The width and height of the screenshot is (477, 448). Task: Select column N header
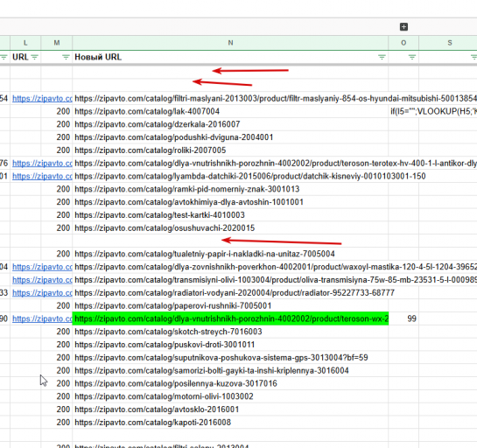[230, 43]
